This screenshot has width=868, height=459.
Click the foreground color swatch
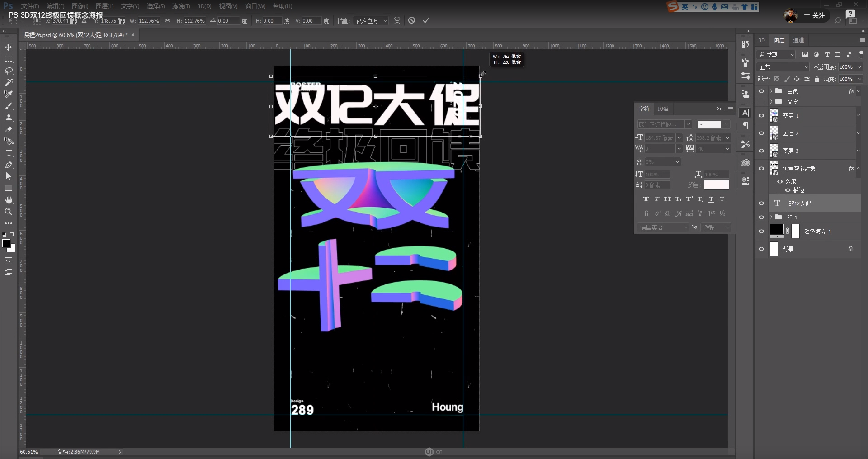point(6,243)
